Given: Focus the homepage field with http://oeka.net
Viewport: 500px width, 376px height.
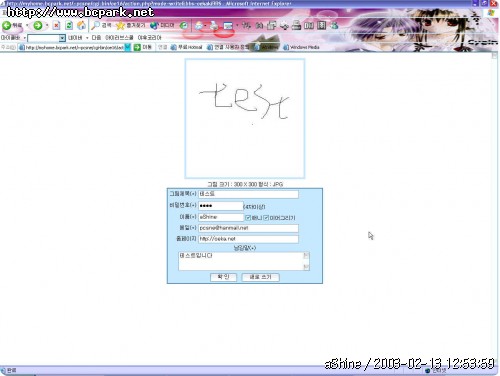Looking at the screenshot, I should pos(248,239).
